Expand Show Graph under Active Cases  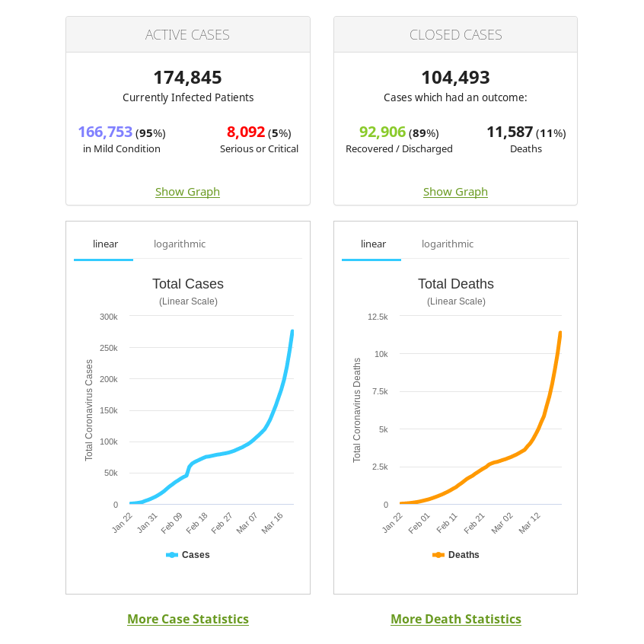[187, 192]
